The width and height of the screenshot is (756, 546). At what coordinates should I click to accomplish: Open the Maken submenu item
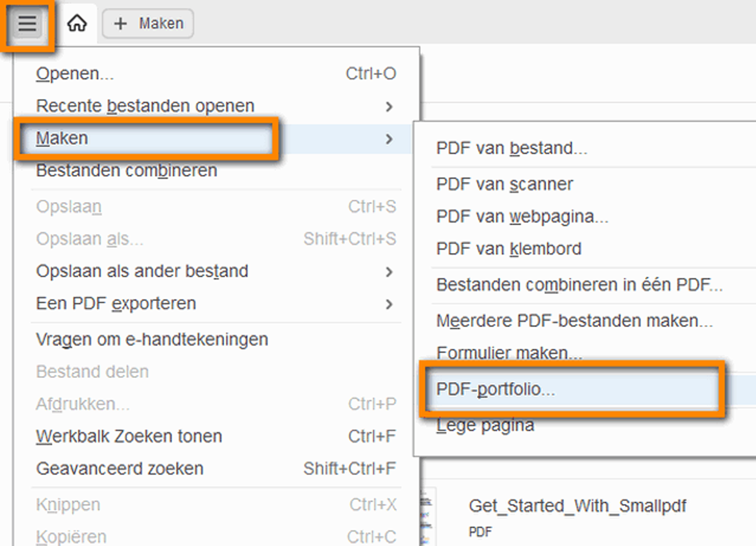[x=62, y=138]
